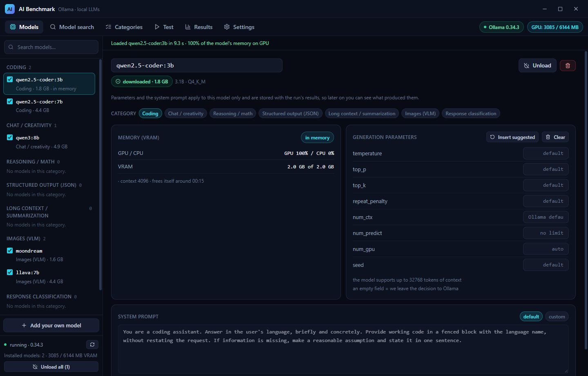Toggle the llava:7b model checkbox
Screen dimensions: 588x376
[x=10, y=272]
